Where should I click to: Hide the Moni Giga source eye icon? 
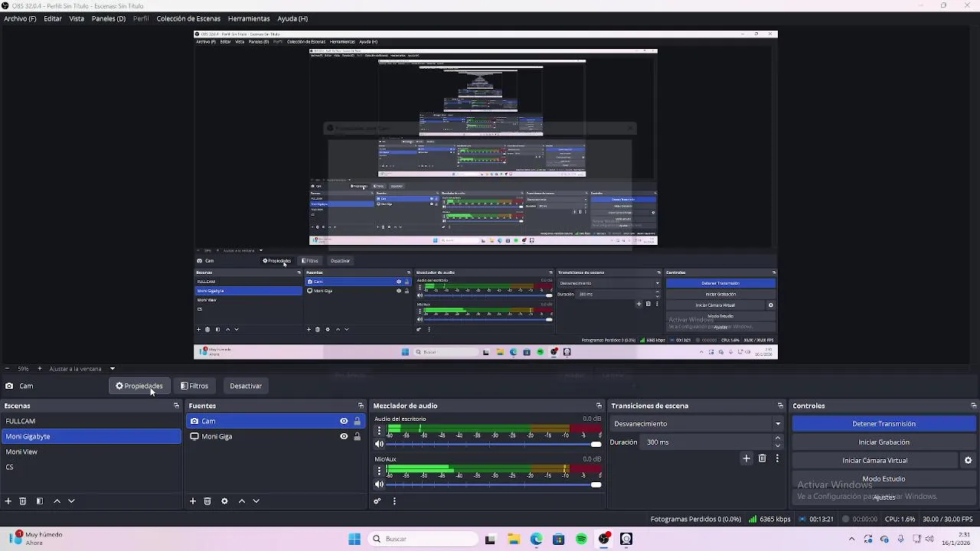344,436
